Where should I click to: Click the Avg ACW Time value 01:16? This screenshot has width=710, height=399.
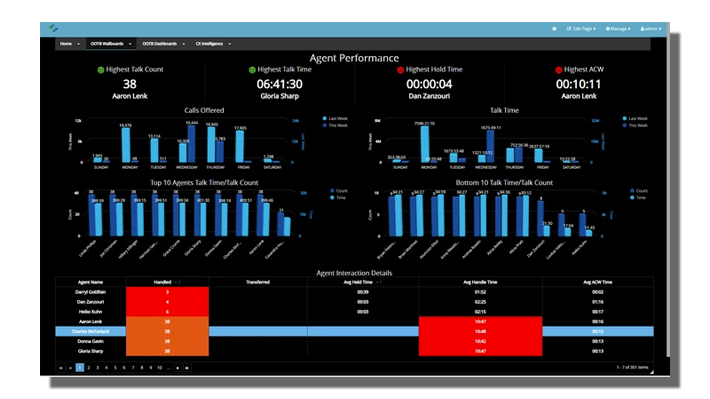tap(598, 302)
